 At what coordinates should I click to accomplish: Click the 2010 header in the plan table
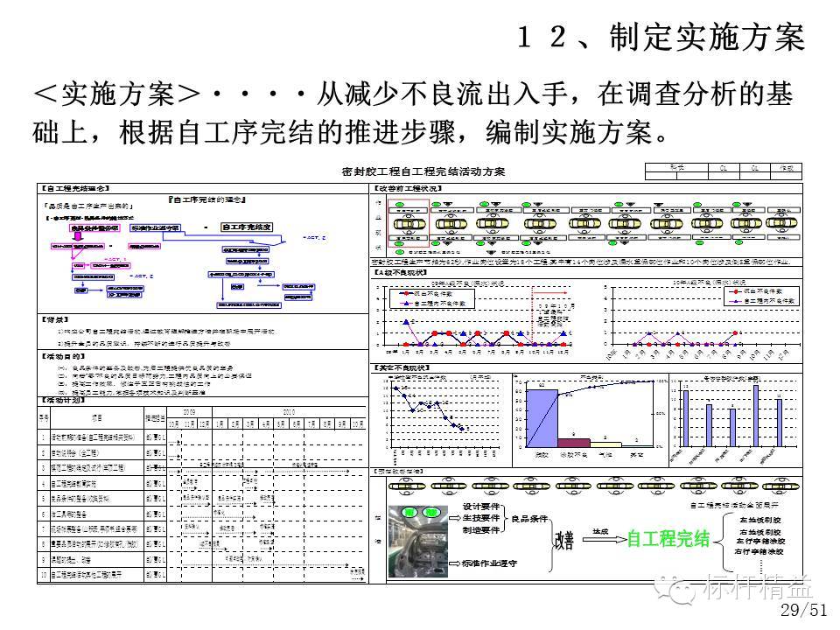289,412
